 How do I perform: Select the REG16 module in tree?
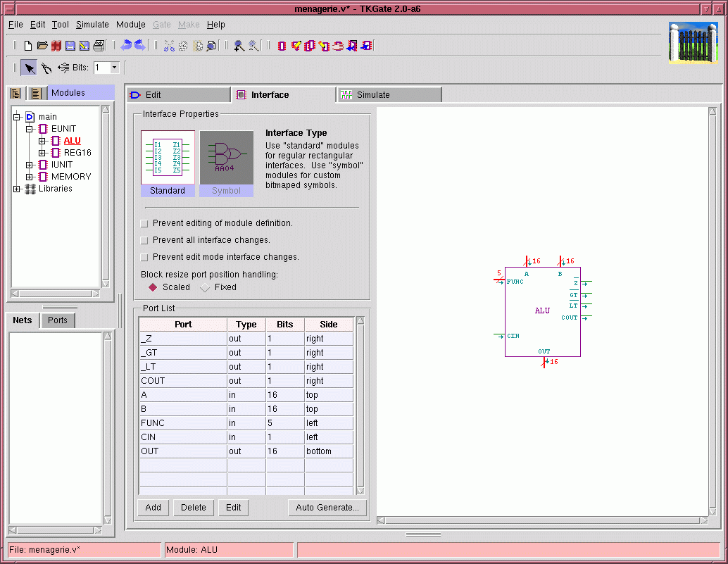77,153
